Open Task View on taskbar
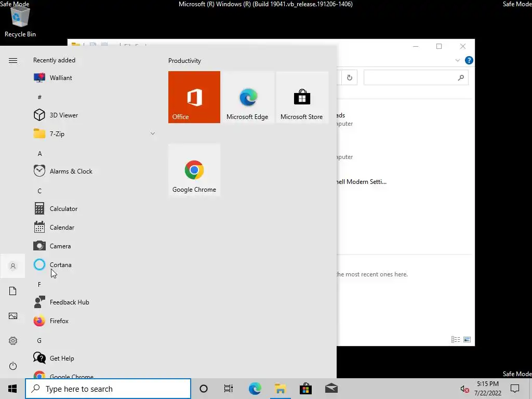The width and height of the screenshot is (532, 399). pyautogui.click(x=229, y=389)
